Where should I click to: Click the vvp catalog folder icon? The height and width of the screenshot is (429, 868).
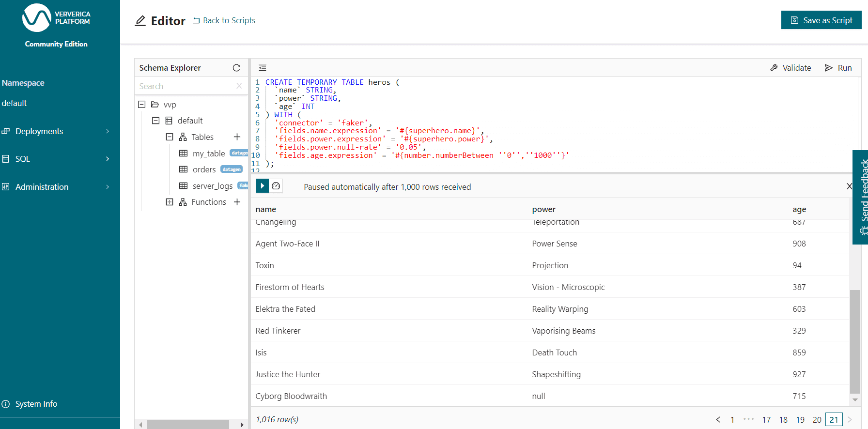point(155,105)
